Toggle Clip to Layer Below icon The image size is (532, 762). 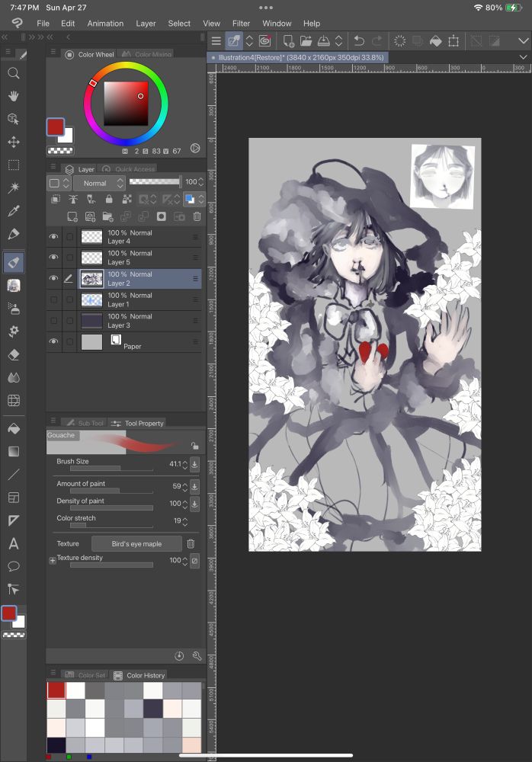[56, 199]
